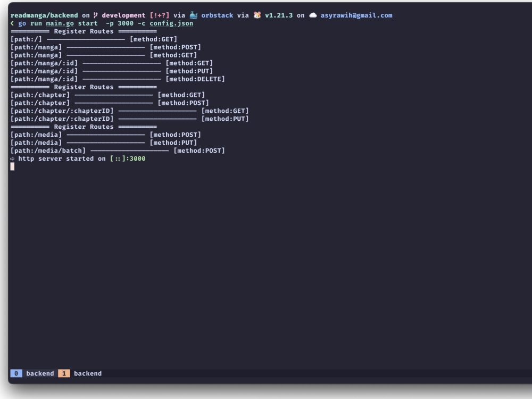Click [path:/chapter] on the GET line
The image size is (532, 399).
tap(40, 95)
